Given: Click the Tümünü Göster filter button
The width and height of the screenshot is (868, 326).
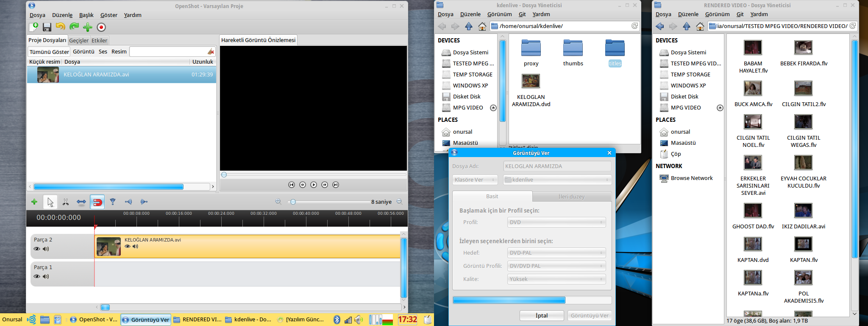Looking at the screenshot, I should tap(49, 52).
